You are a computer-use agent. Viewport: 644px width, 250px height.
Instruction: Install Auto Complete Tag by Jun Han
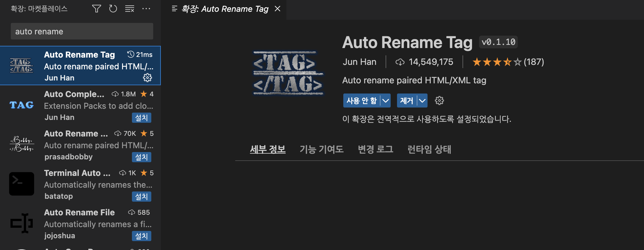141,118
